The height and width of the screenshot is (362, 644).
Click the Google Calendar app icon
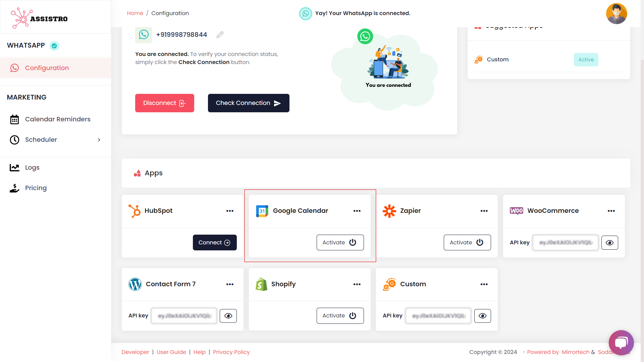tap(262, 211)
